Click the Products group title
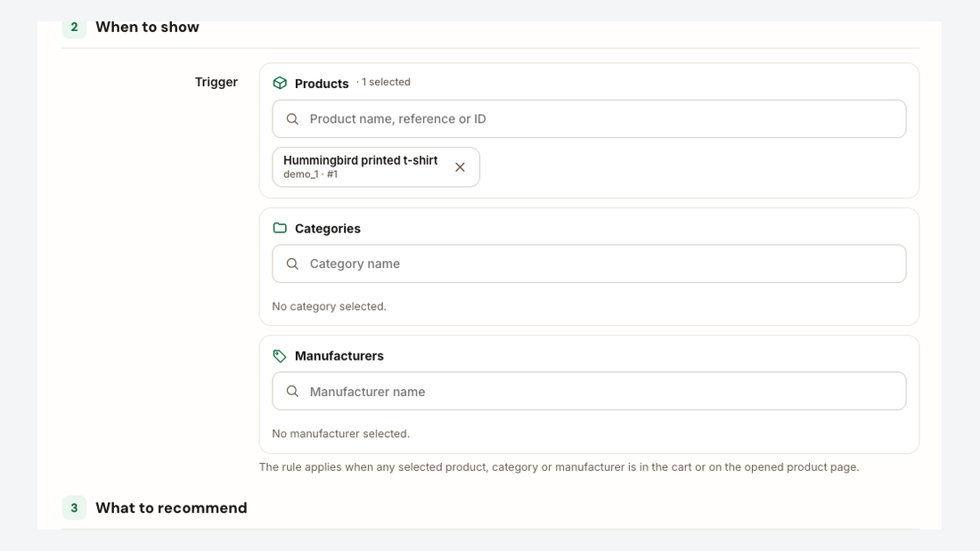 pyautogui.click(x=322, y=84)
